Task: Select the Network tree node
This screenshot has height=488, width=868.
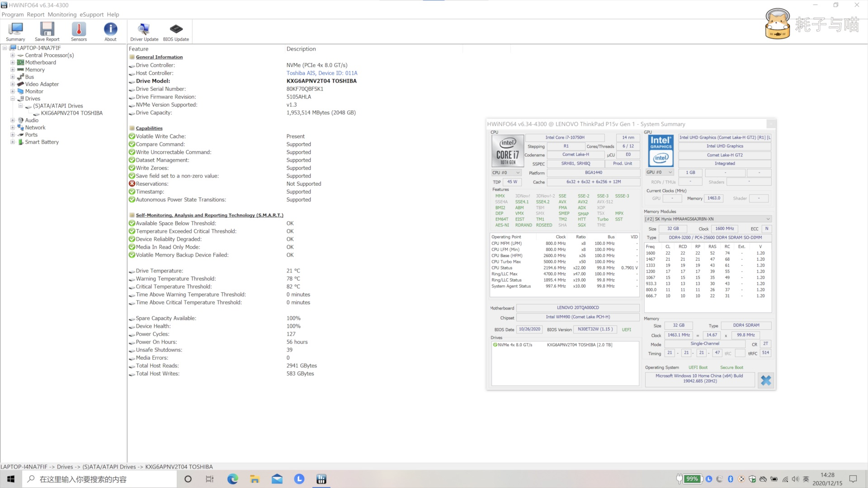Action: tap(35, 127)
